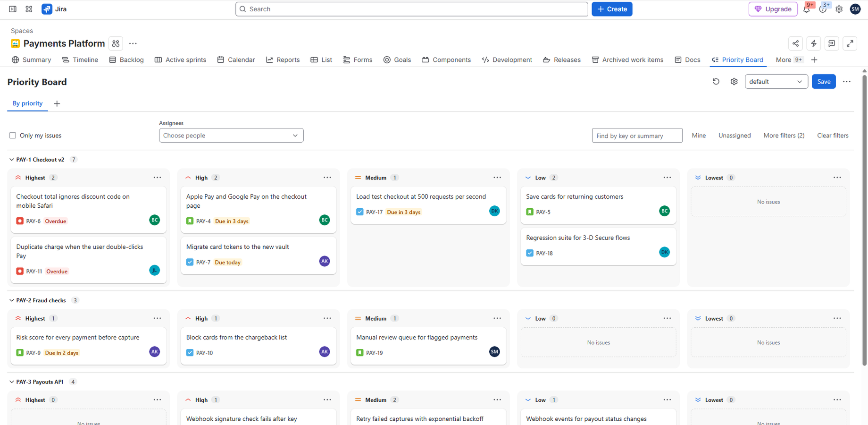Open the Timeline tab

[x=80, y=60]
